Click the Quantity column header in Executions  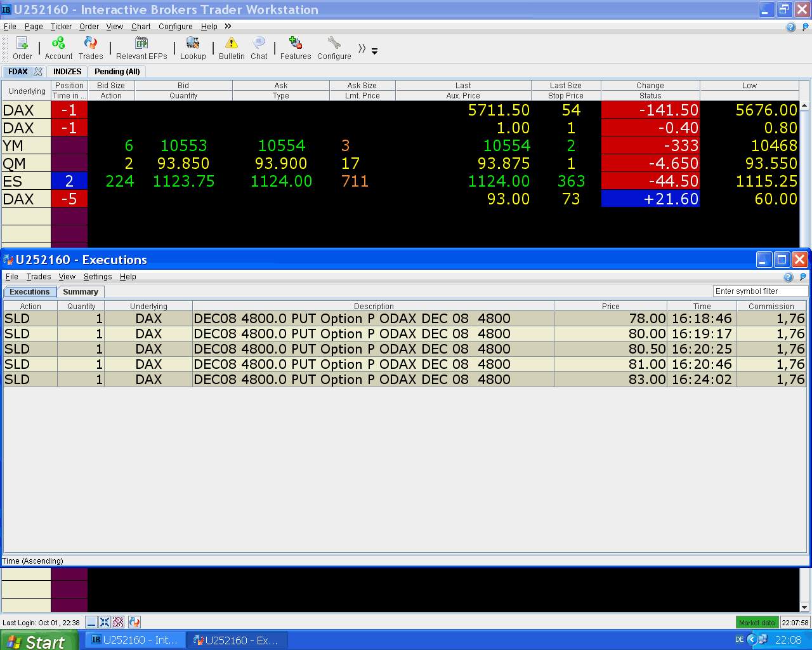coord(81,306)
